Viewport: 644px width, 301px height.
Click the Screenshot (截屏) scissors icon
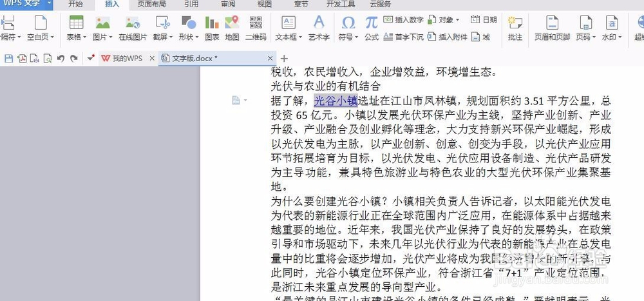[x=163, y=23]
